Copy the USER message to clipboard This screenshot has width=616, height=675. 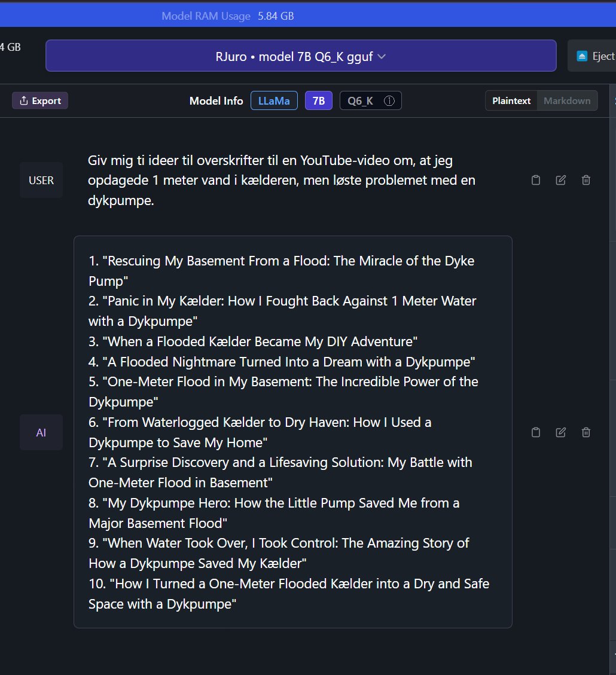tap(535, 180)
